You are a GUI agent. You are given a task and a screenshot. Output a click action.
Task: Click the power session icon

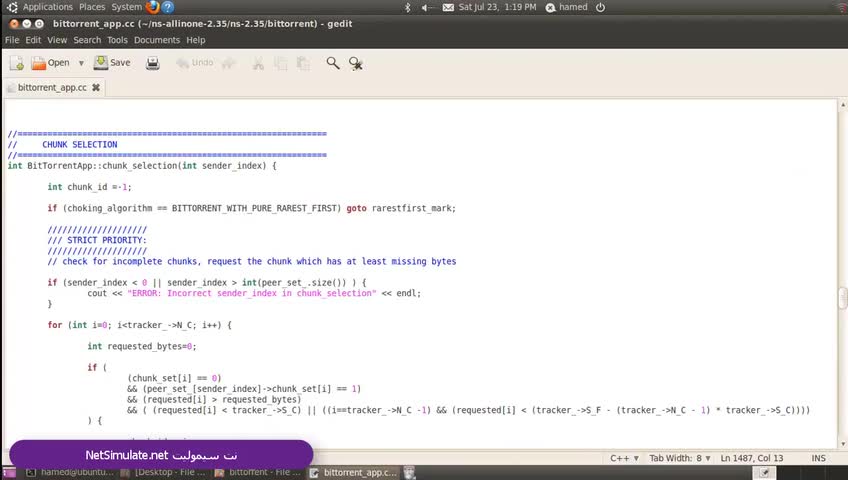point(600,7)
